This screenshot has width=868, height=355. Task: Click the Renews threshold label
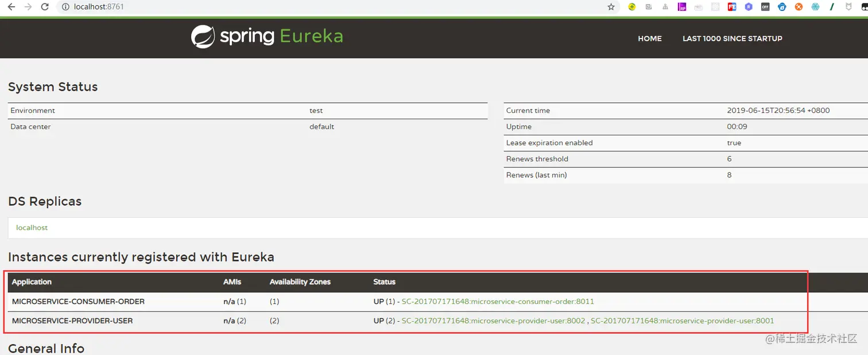(x=537, y=159)
